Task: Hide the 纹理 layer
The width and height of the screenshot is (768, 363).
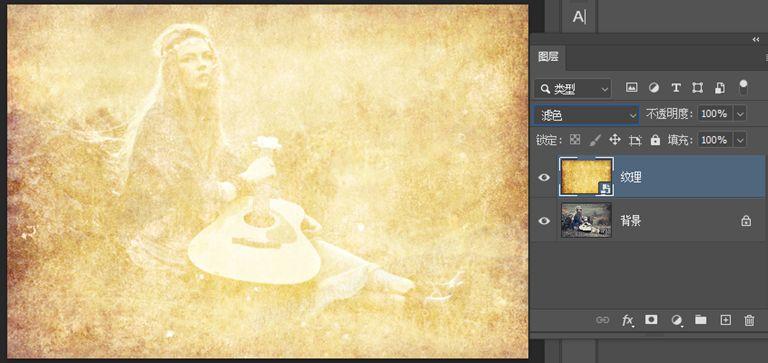Action: coord(544,177)
